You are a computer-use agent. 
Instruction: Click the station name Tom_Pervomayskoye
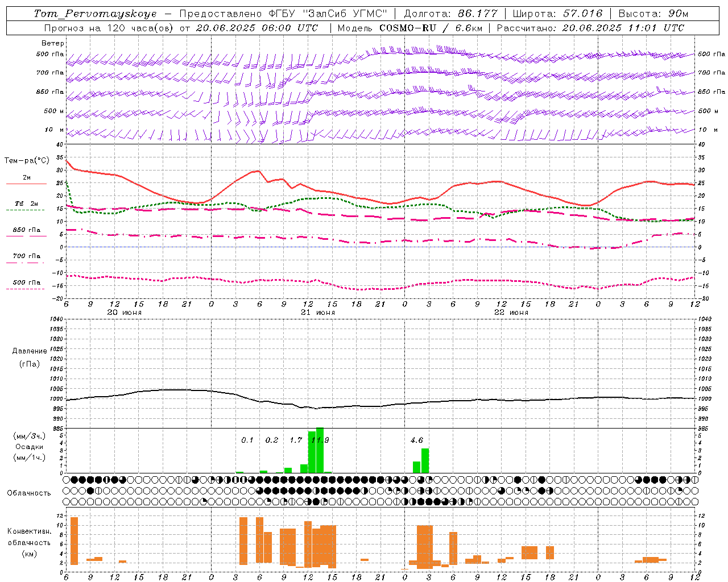[96, 14]
